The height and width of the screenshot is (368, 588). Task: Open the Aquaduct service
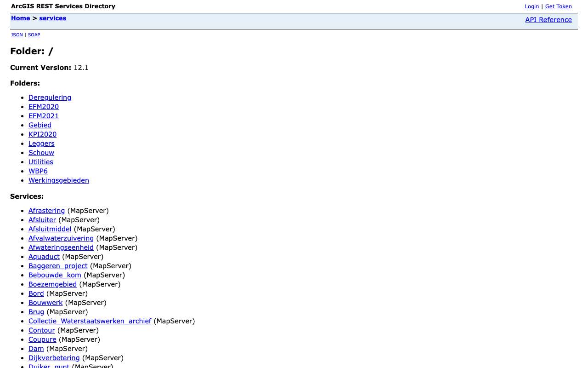[44, 257]
